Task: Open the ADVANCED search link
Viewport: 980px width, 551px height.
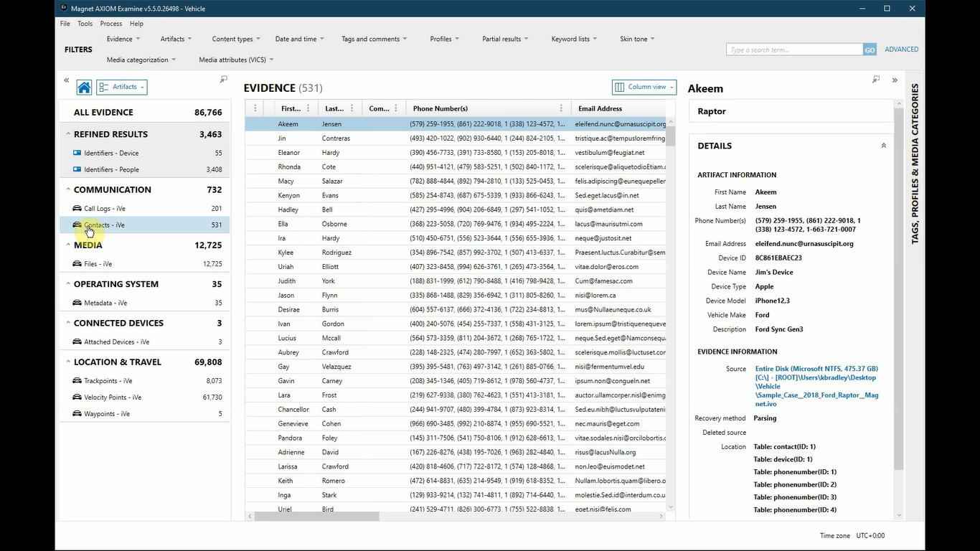Action: tap(901, 50)
